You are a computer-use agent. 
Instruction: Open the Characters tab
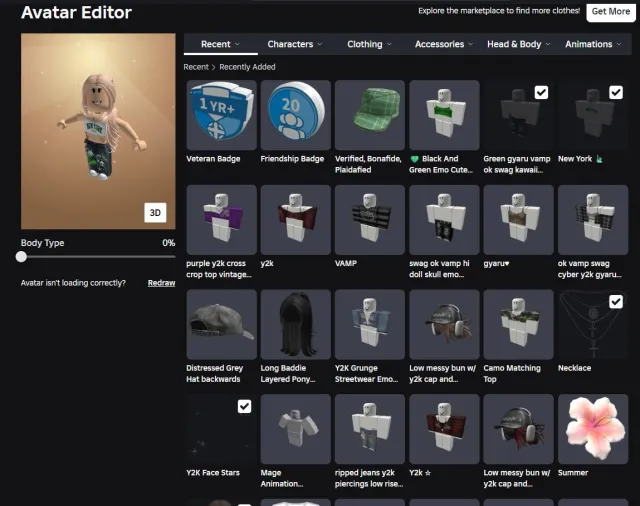coord(295,44)
